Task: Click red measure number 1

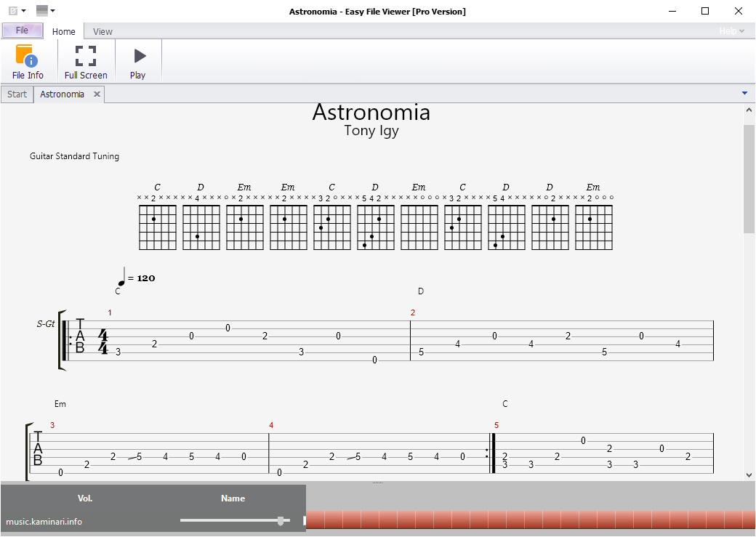Action: point(110,313)
